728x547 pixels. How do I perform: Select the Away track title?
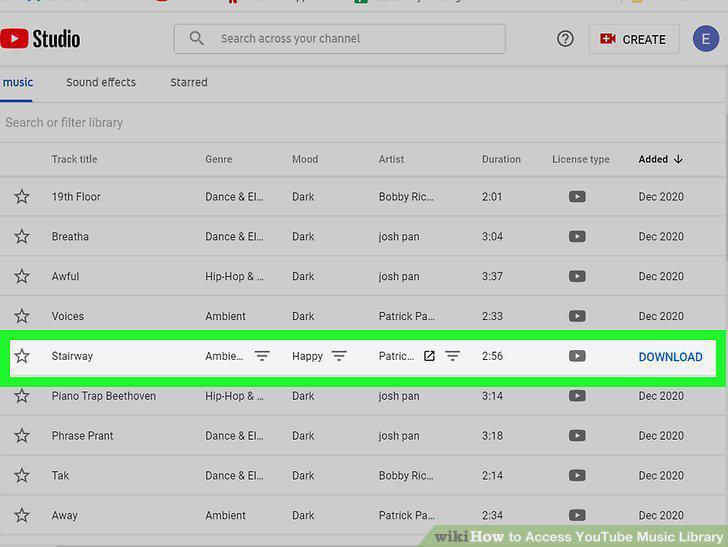pos(65,515)
